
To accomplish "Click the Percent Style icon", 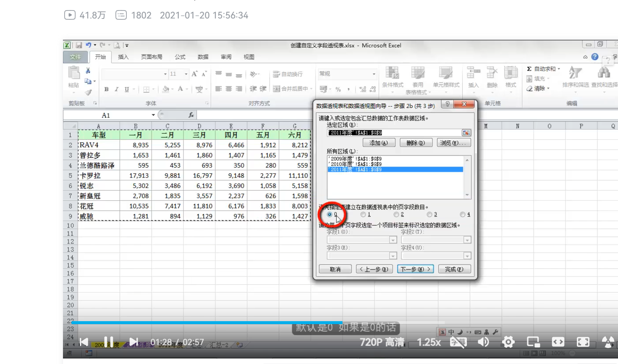I will click(338, 89).
